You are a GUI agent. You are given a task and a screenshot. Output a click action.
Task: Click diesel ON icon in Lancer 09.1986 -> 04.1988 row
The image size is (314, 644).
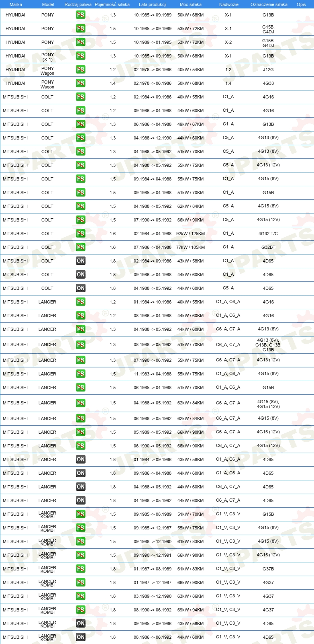pos(81,473)
